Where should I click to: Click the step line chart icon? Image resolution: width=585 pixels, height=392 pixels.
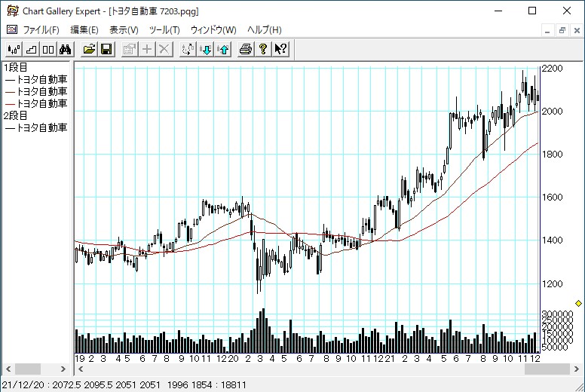click(x=30, y=49)
